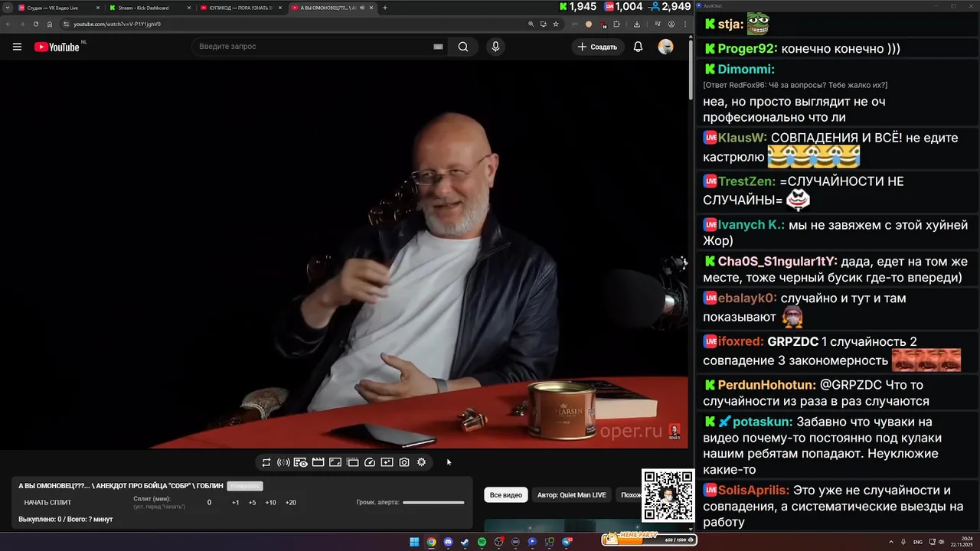Open browser downloads icon

coord(637,24)
